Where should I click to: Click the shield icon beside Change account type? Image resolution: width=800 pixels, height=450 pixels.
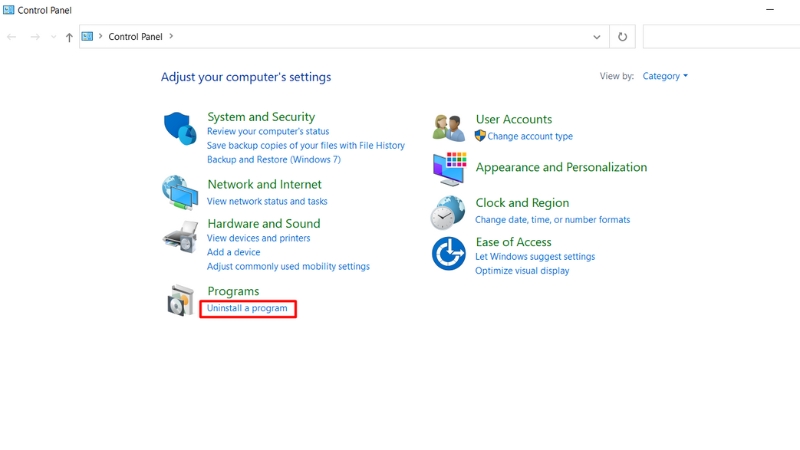(x=480, y=136)
